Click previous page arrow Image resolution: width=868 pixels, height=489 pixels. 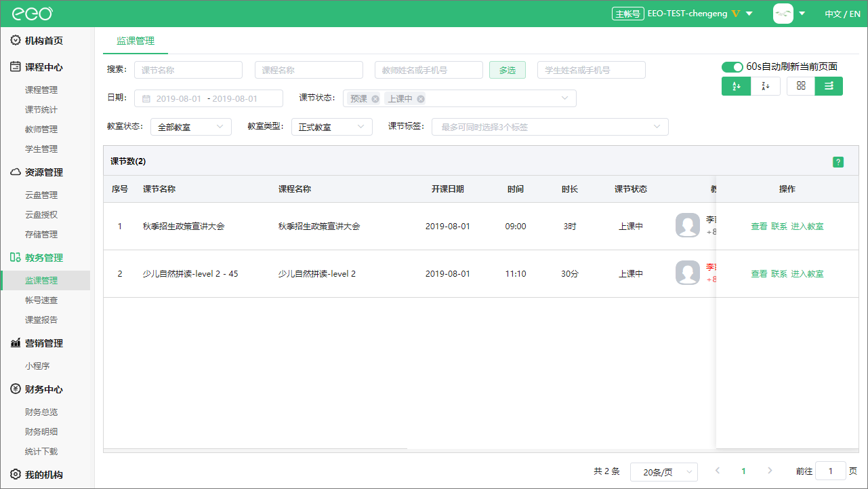point(718,471)
